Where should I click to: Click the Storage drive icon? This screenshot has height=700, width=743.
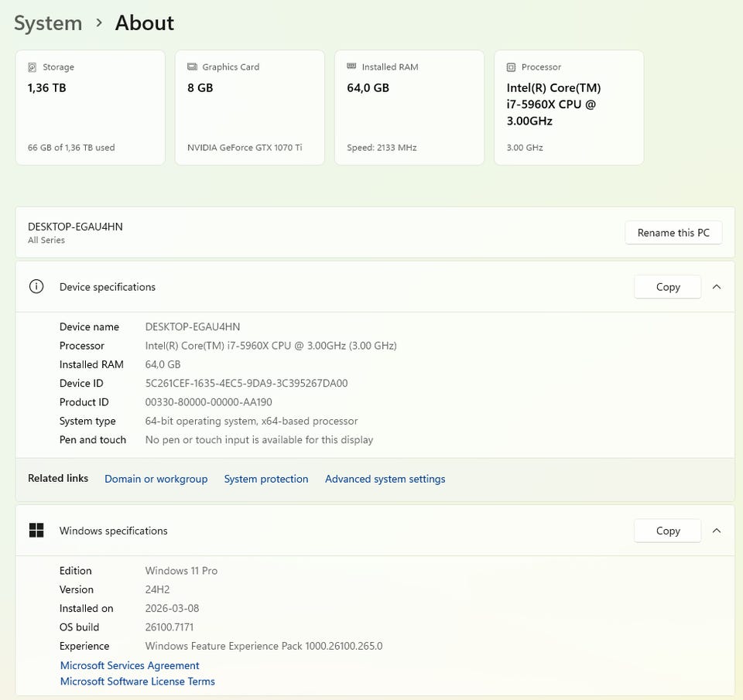point(33,67)
